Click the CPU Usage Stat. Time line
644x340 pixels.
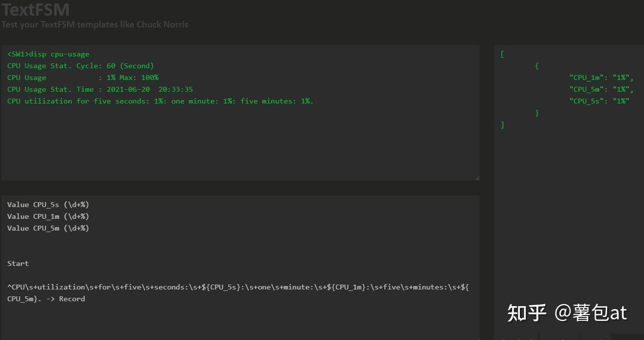(x=100, y=89)
